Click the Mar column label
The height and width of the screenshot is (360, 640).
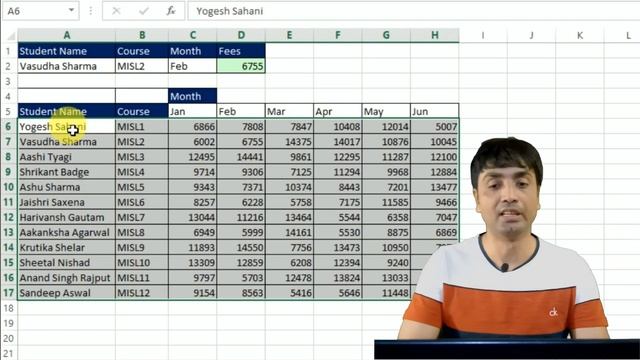[x=289, y=111]
